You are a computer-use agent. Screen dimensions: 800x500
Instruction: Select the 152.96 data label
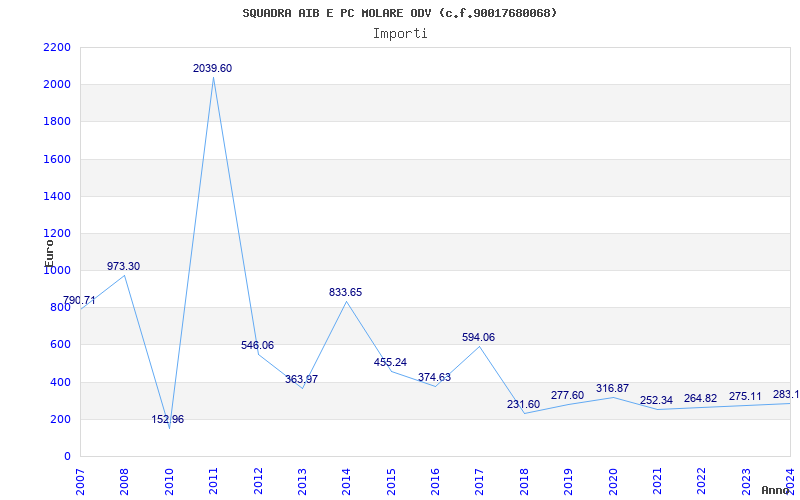point(168,419)
